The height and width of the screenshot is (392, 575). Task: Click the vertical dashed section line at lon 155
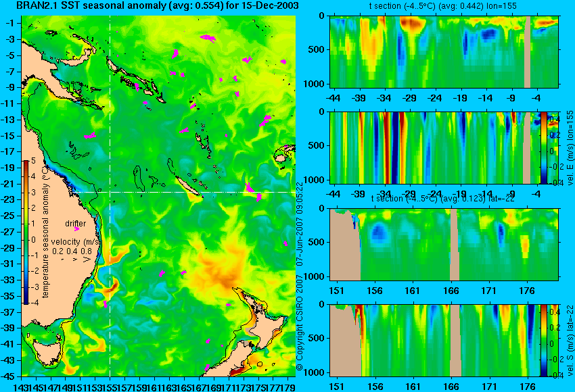110,196
